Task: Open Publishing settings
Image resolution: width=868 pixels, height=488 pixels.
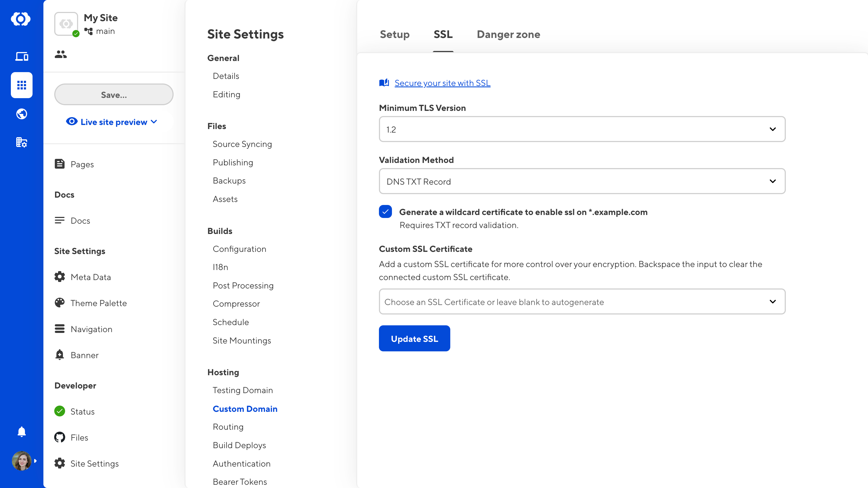Action: click(233, 162)
